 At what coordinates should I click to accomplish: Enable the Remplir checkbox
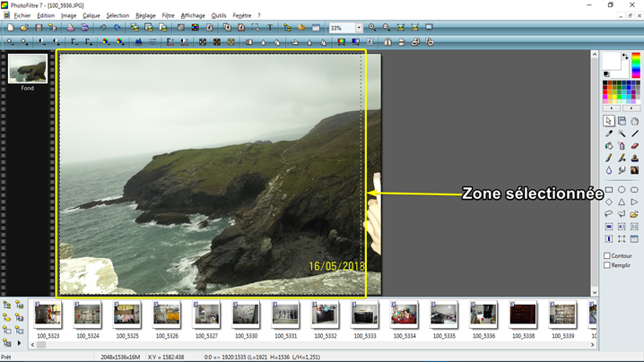coord(607,265)
